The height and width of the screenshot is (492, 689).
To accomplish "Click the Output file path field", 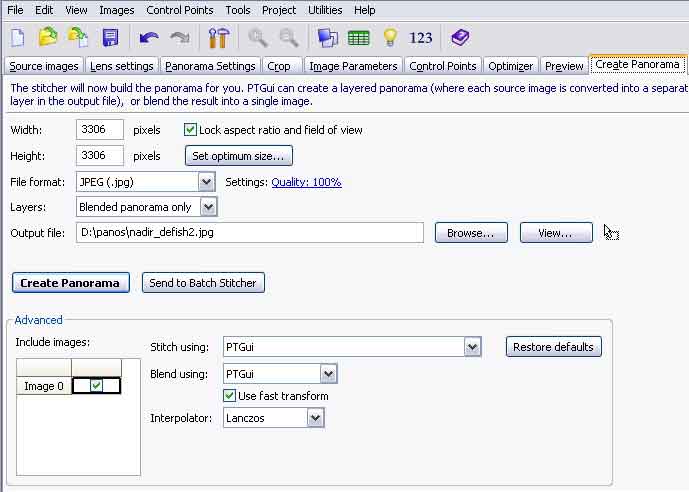I will coord(250,232).
